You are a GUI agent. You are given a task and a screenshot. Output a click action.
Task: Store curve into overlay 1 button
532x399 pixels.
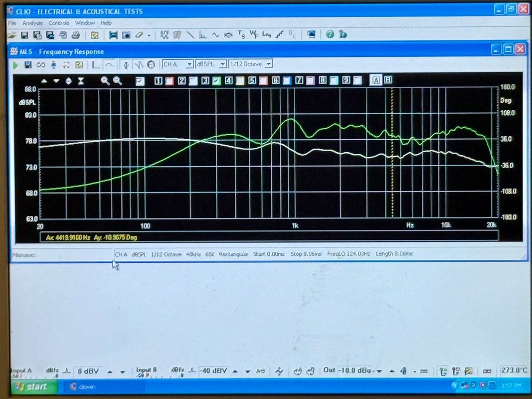tap(158, 81)
